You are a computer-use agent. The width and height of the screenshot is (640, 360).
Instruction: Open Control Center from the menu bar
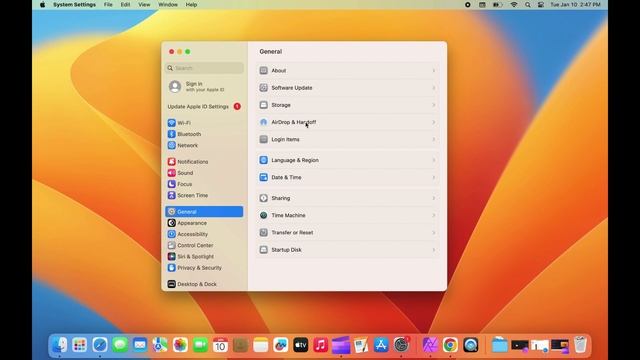coord(541,5)
